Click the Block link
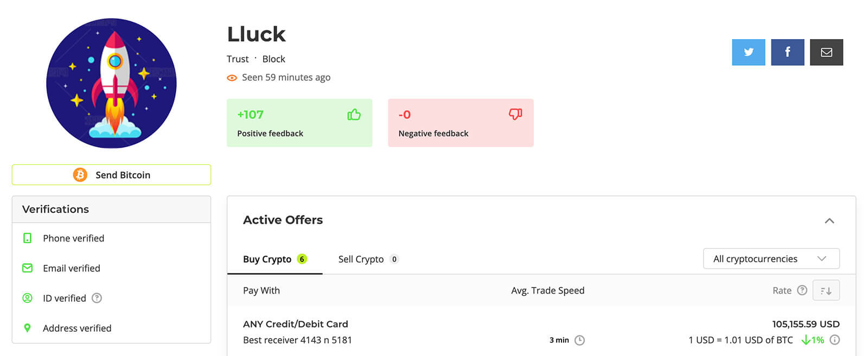Image resolution: width=868 pixels, height=356 pixels. click(273, 59)
